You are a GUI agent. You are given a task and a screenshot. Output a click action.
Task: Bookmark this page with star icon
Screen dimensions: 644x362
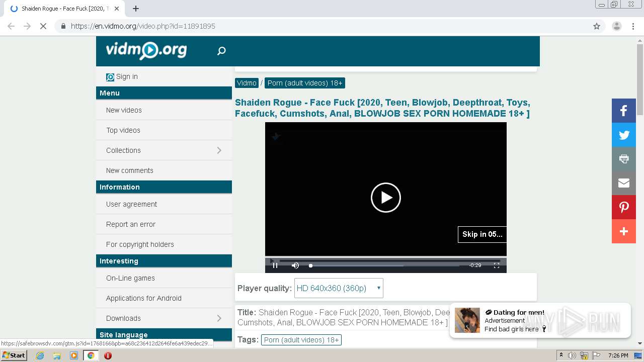click(597, 26)
